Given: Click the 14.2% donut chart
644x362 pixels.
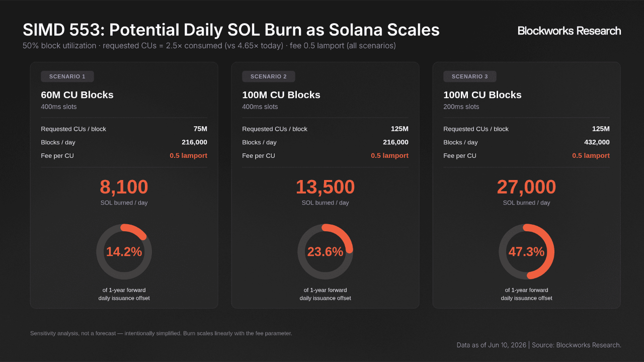Looking at the screenshot, I should point(124,252).
